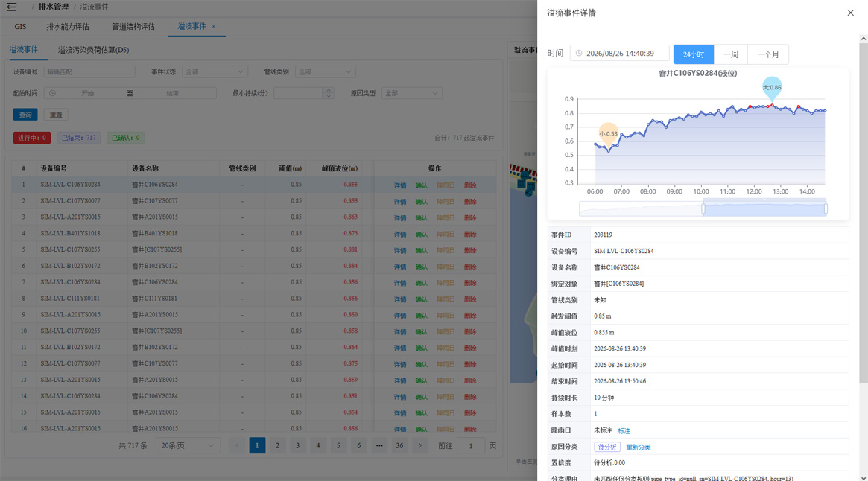Image resolution: width=868 pixels, height=481 pixels.
Task: Click the 设备编号 column header
Action: pyautogui.click(x=54, y=168)
